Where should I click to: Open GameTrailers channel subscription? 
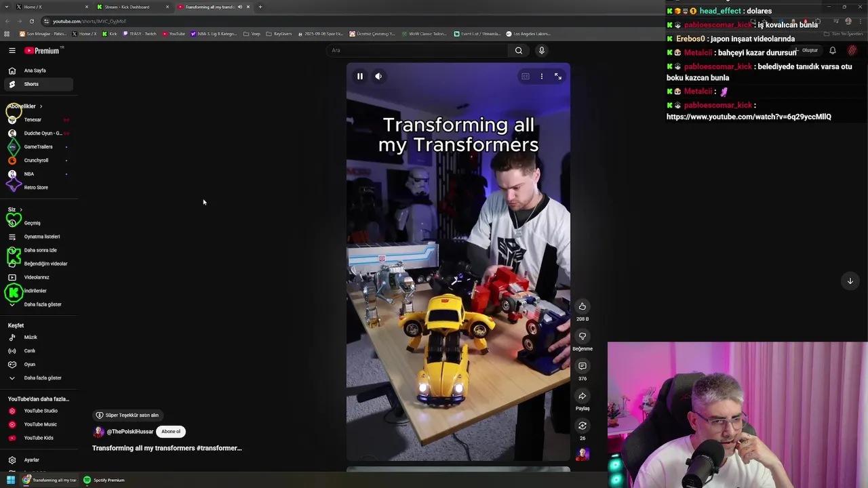pos(37,147)
